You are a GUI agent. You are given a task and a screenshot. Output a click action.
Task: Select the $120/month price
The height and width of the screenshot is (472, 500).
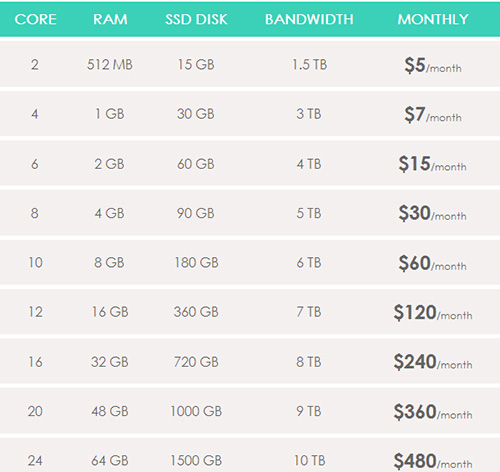(x=433, y=312)
